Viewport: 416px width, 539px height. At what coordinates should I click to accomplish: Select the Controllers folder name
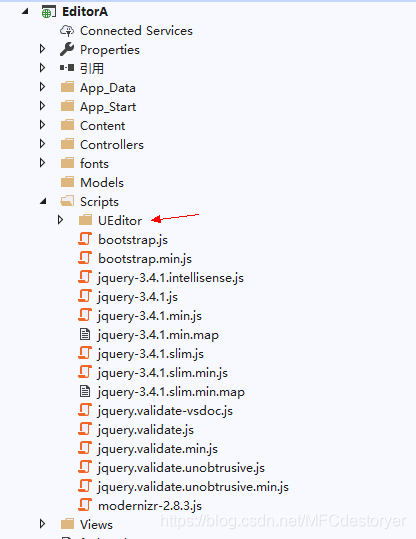coord(112,145)
